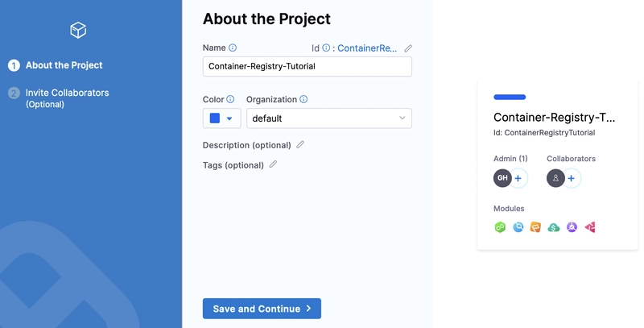Click the pink last module icon
644x328 pixels.
click(x=590, y=227)
